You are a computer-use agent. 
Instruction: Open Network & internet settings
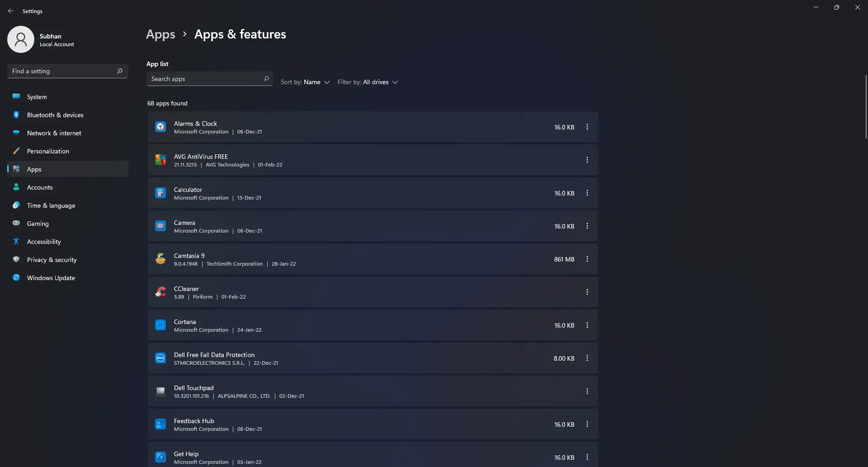[x=68, y=133]
